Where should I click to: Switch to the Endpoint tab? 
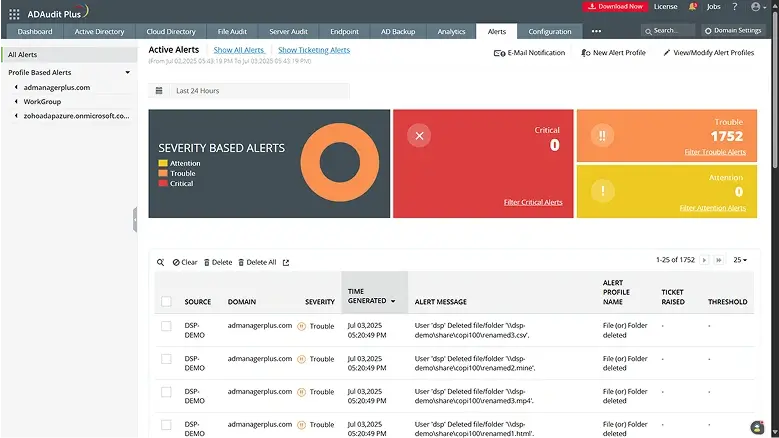tap(344, 31)
